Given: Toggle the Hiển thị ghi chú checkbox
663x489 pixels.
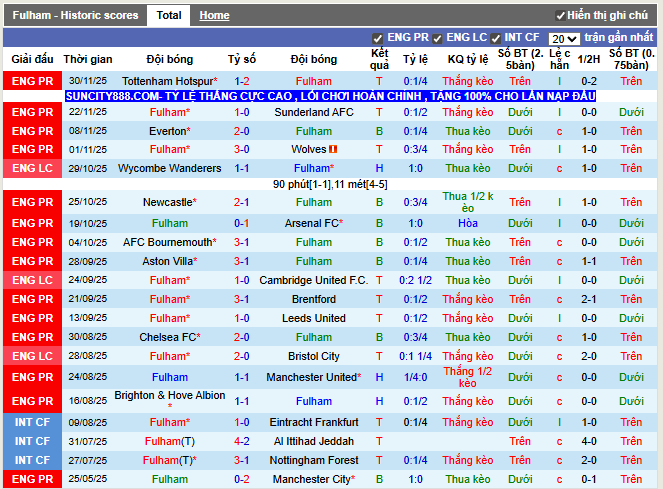Looking at the screenshot, I should click(560, 16).
